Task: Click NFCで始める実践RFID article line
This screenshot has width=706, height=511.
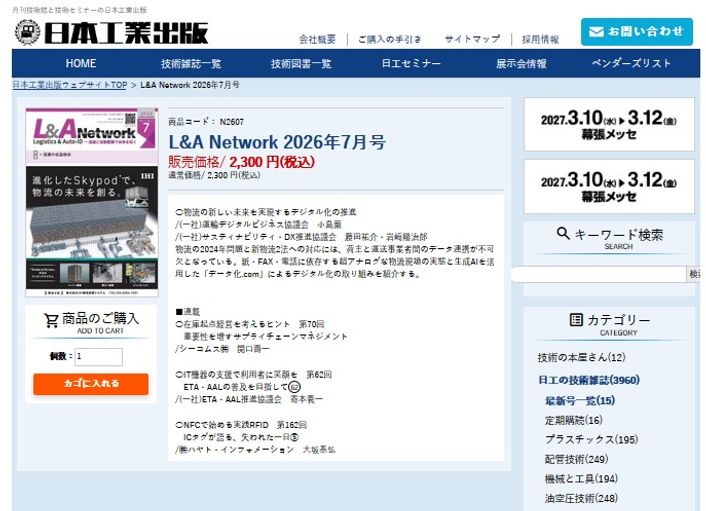Action: [241, 425]
